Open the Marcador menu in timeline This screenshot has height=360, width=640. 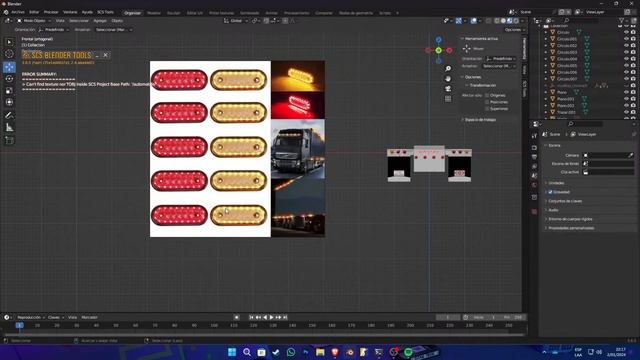89,317
